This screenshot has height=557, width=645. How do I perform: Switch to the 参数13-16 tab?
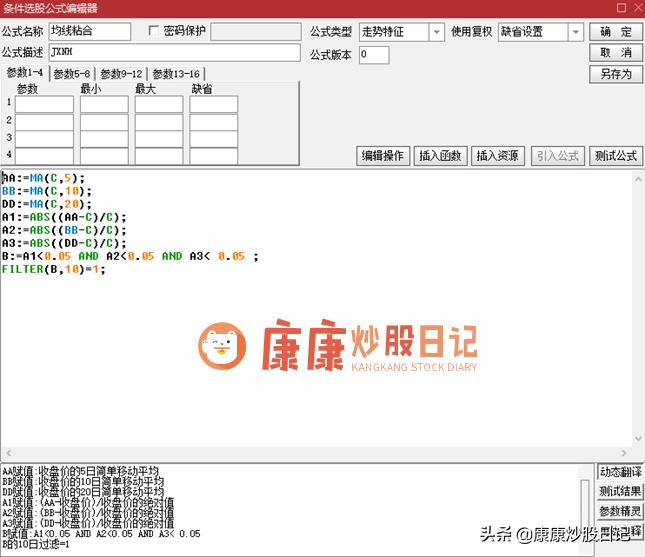(x=176, y=74)
